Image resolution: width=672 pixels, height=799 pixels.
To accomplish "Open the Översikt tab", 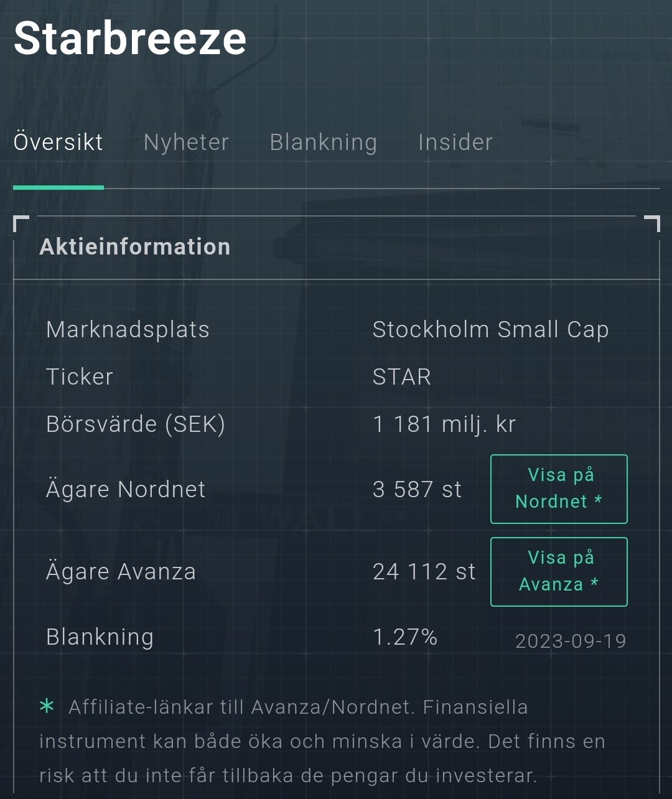I will click(58, 143).
